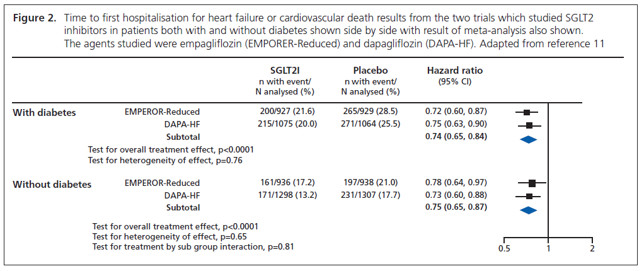644x271 pixels.
Task: Select the placebo value 231/1307 (17.7)
Action: 370,195
